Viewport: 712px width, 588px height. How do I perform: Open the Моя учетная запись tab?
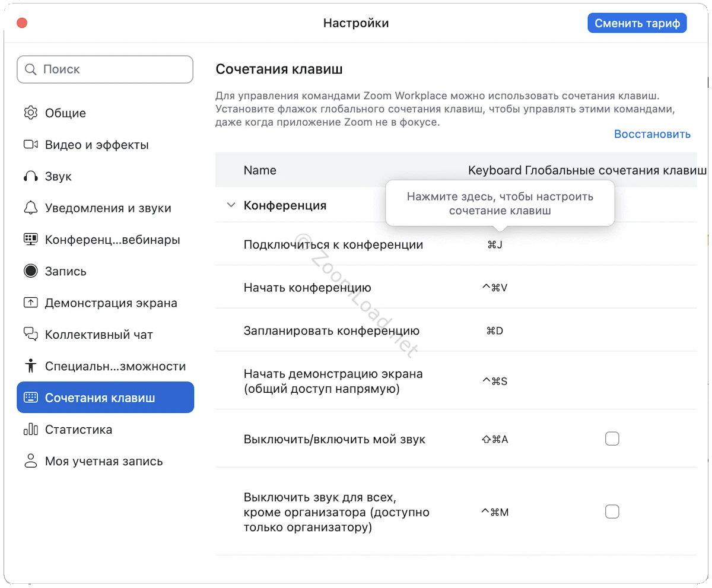[103, 461]
